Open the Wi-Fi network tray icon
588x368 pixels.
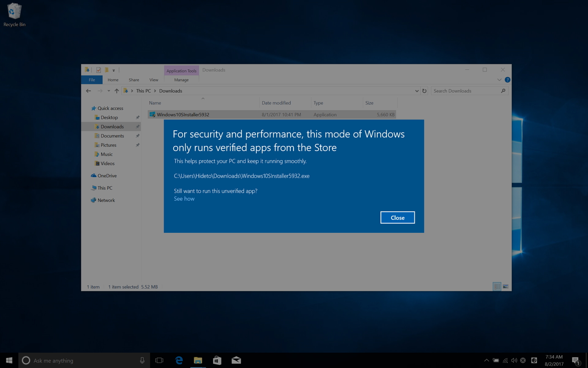(505, 361)
